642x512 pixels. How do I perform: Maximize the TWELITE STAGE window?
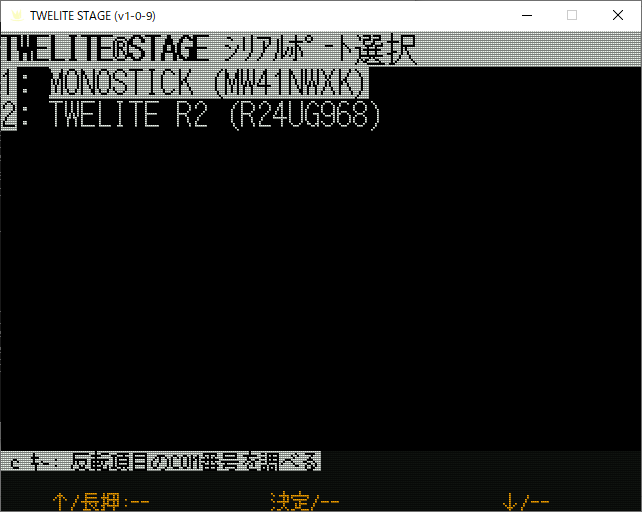click(x=572, y=16)
